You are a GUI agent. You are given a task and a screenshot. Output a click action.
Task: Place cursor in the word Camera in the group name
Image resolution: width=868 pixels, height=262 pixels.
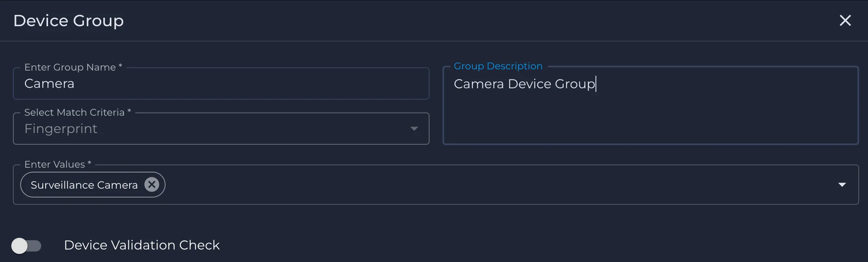click(49, 84)
